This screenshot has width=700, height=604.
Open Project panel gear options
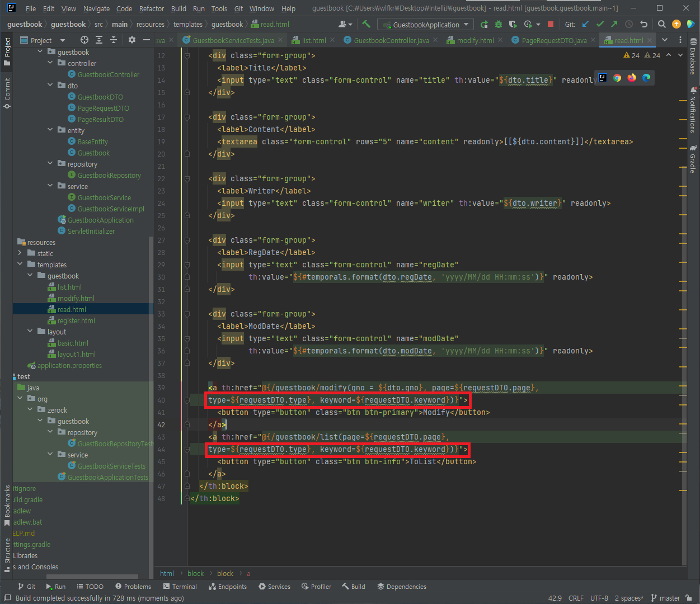(x=132, y=40)
